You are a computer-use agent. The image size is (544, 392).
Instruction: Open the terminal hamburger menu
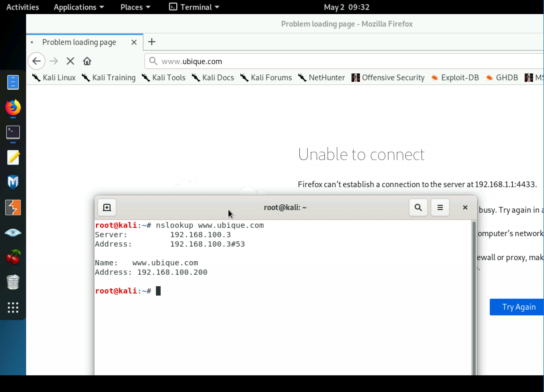(440, 207)
